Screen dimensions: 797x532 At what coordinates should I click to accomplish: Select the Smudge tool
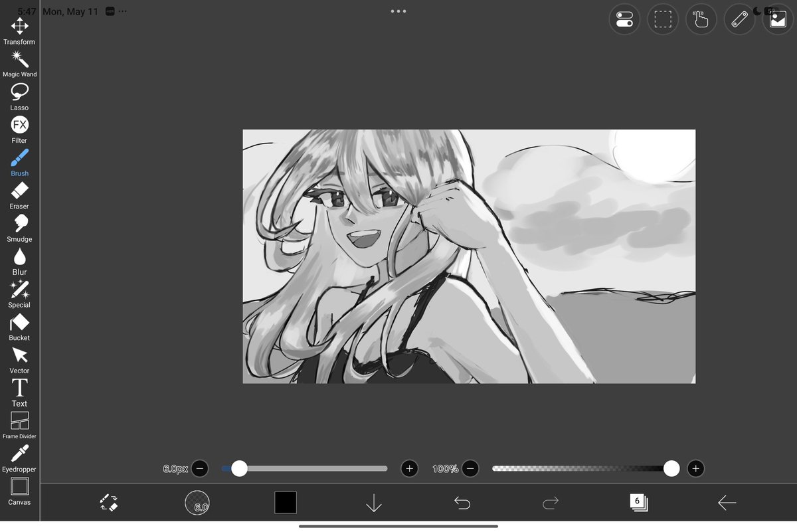(x=19, y=228)
